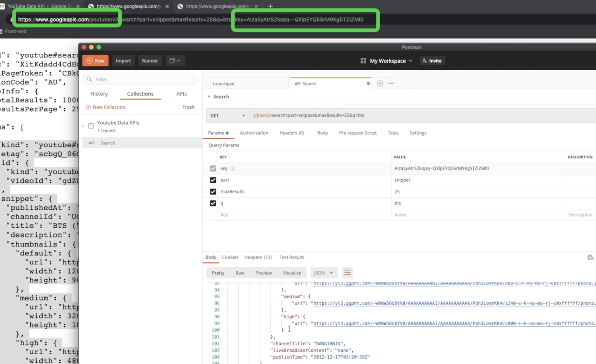Open the GET method dropdown
Image resolution: width=596 pixels, height=364 pixels.
(227, 115)
